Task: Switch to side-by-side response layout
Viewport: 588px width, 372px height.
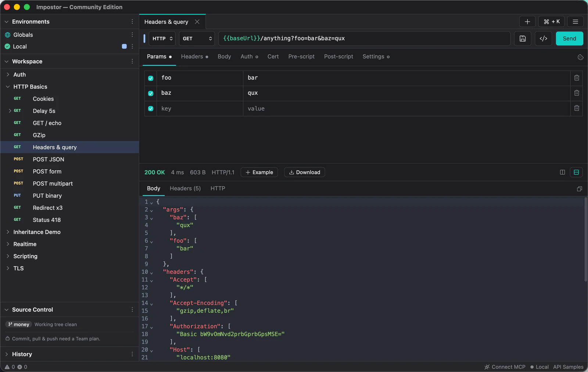Action: tap(562, 172)
